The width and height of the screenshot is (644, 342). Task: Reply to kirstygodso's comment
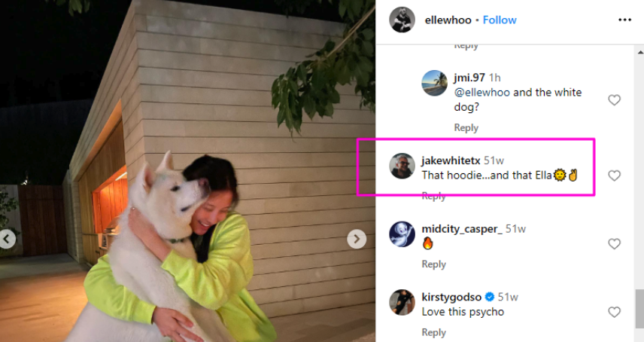pyautogui.click(x=433, y=332)
